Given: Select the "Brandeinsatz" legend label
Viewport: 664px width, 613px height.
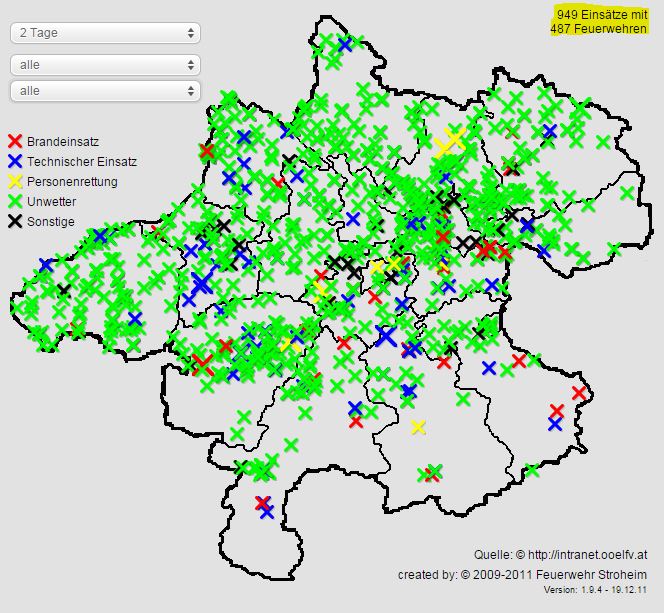Looking at the screenshot, I should (x=63, y=142).
